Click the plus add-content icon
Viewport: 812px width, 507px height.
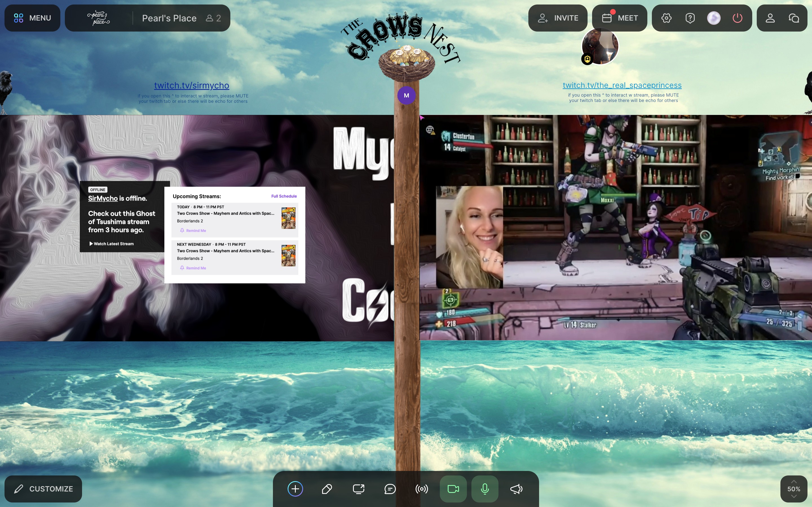point(295,489)
